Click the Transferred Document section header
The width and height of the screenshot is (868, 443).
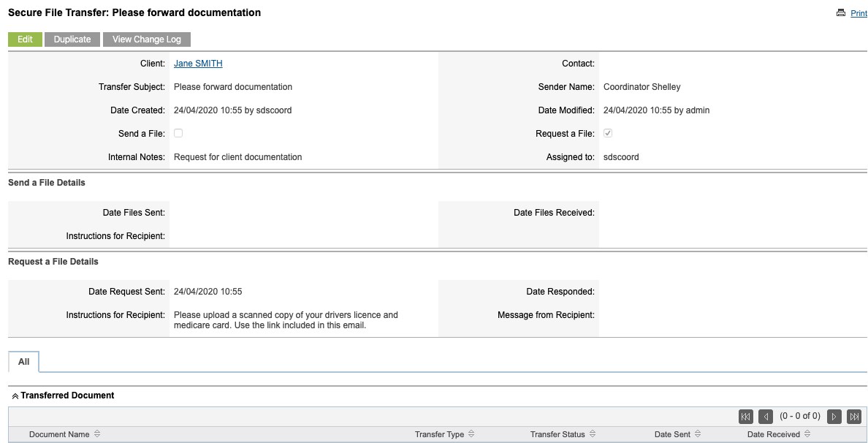pyautogui.click(x=69, y=395)
